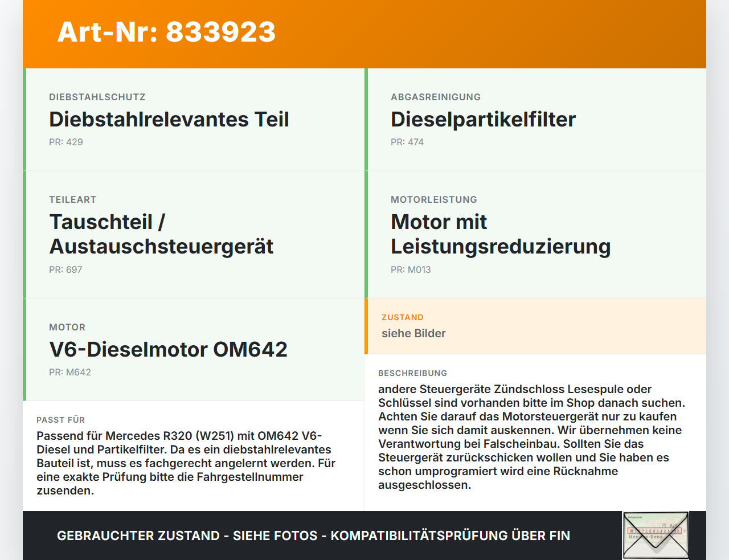Click the 'Art-Nr: 833923' heading
729x560 pixels.
[x=166, y=32]
